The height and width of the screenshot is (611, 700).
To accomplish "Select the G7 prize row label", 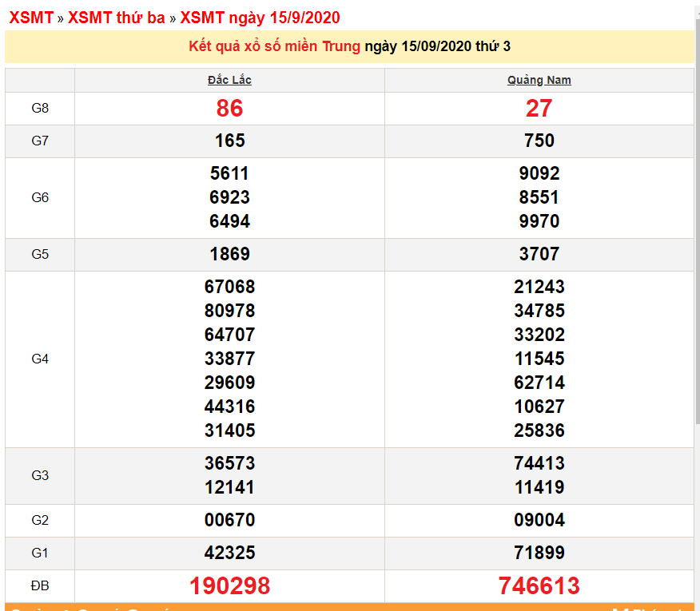I will (39, 141).
